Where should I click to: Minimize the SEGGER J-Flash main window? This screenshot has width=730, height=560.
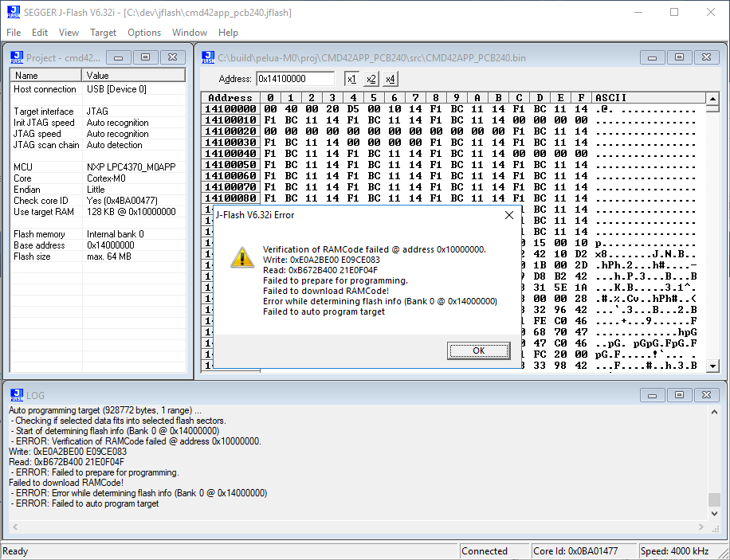point(638,12)
